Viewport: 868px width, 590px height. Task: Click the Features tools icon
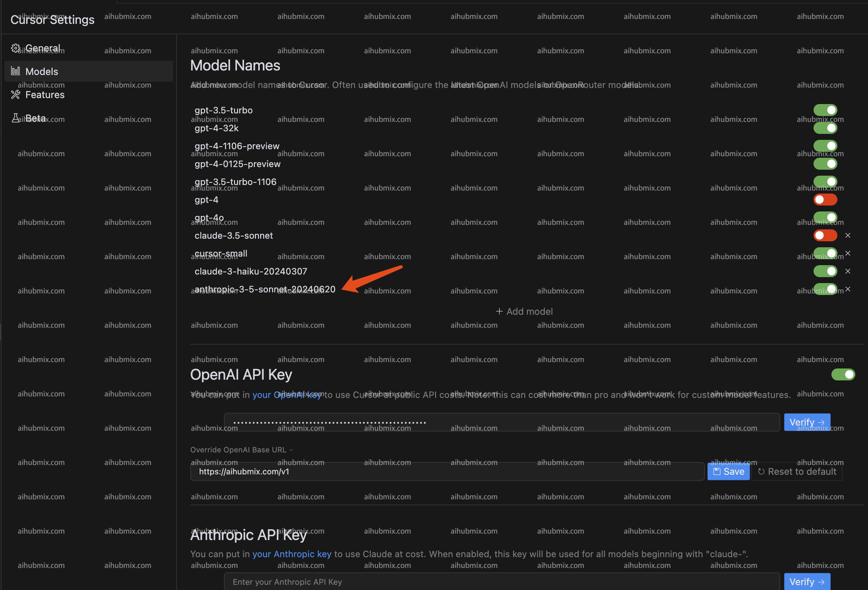click(x=15, y=95)
